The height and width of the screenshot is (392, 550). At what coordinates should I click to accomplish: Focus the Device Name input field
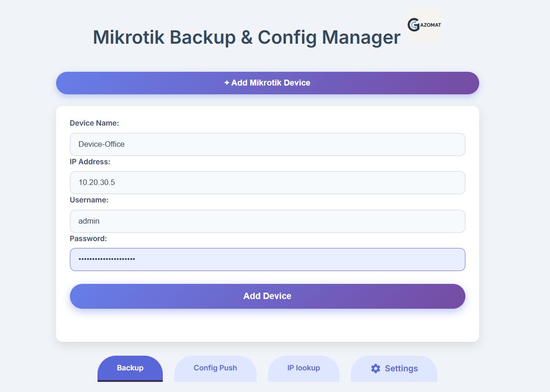[x=267, y=144]
